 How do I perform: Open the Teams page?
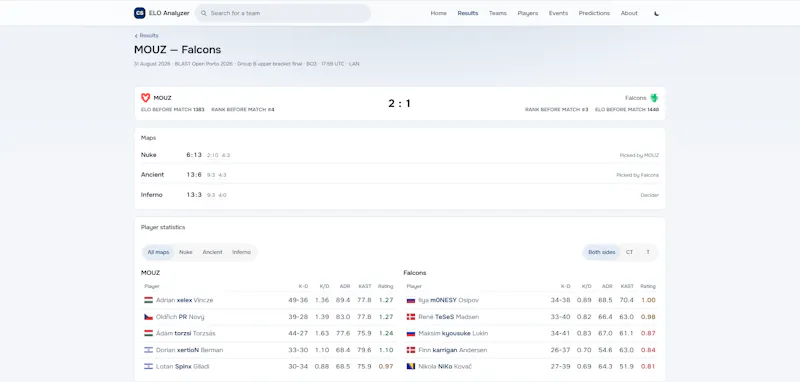pos(497,13)
